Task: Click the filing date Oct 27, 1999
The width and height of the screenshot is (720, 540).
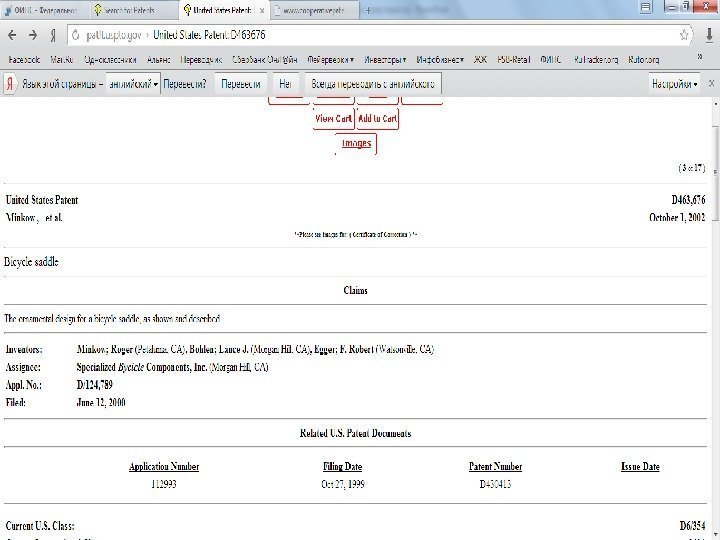Action: pos(343,484)
